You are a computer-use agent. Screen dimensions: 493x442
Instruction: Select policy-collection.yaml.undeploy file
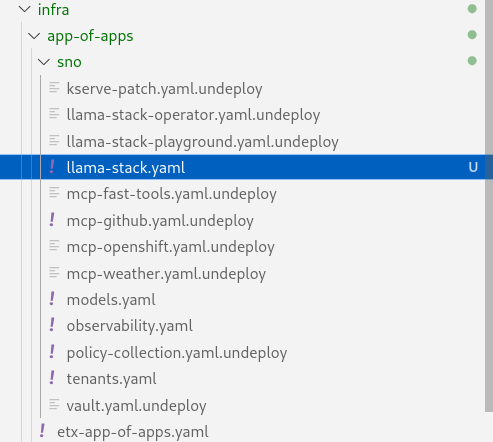pos(177,352)
